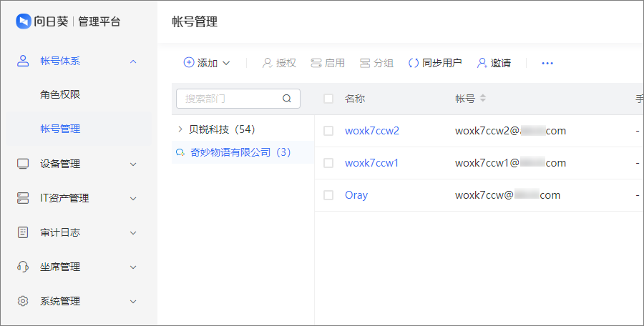Toggle the select-all header checkbox

coord(328,99)
